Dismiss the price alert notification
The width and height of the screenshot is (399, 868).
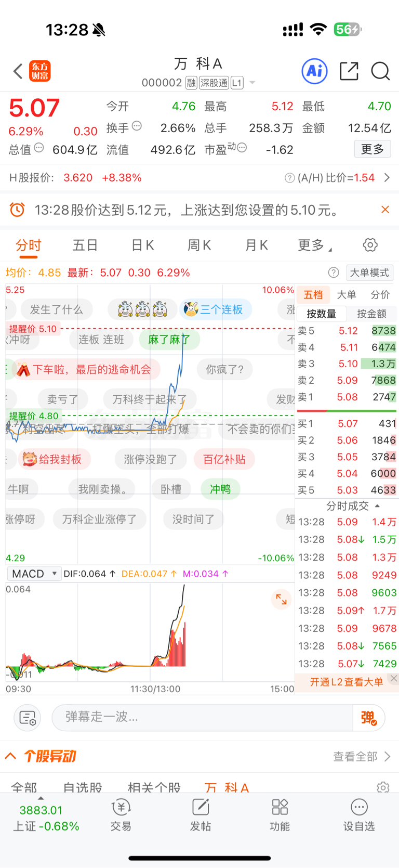coord(385,210)
